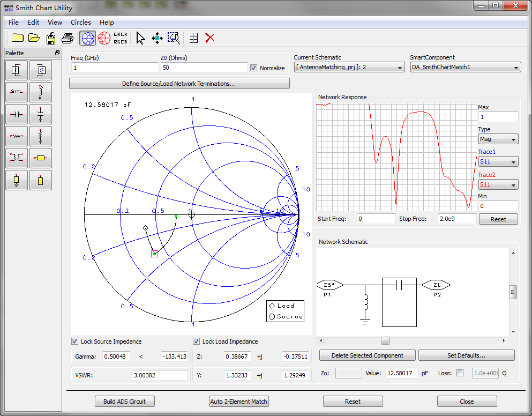The height and width of the screenshot is (416, 532).
Task: Click the Network Response Reset button
Action: [498, 219]
